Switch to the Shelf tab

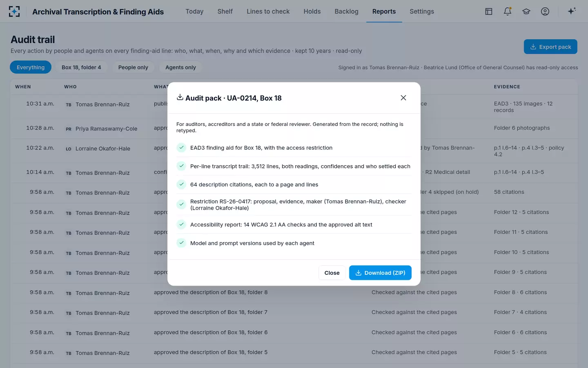225,11
